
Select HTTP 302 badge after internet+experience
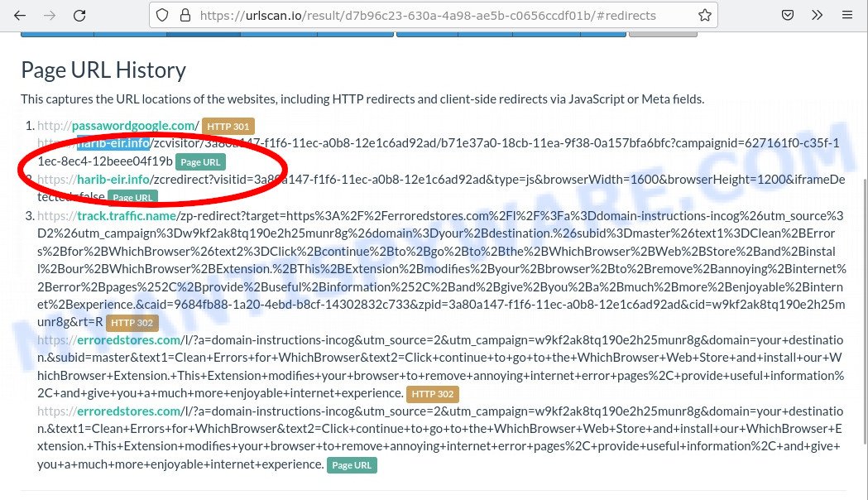point(432,394)
